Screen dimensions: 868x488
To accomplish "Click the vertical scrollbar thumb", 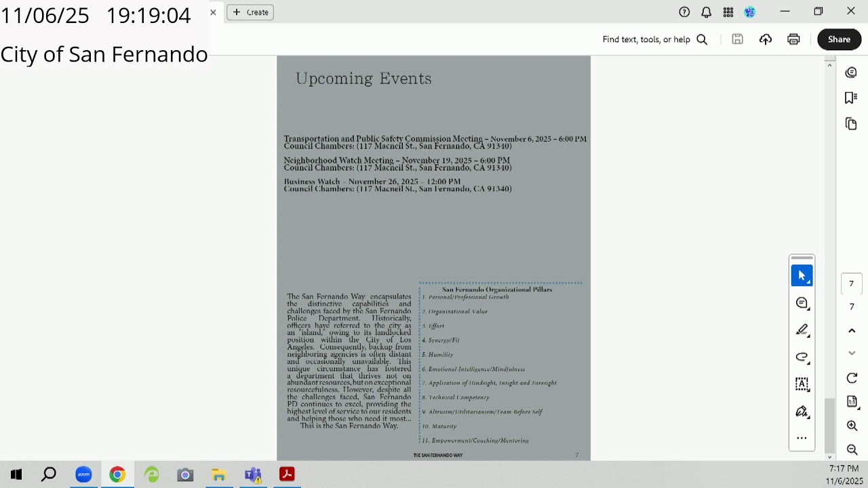I will click(829, 426).
